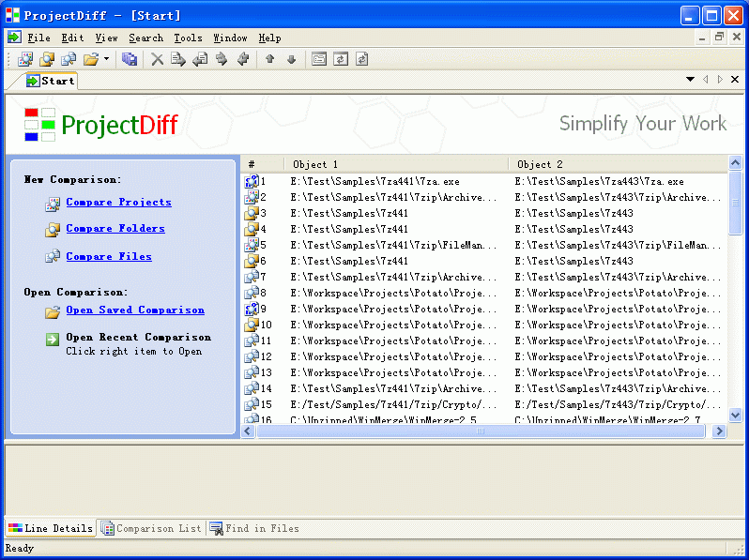Select recent comparison row 1 with 7za.exe

[x=485, y=181]
